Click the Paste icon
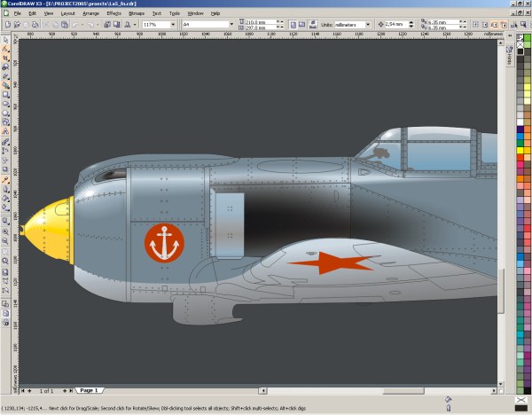The image size is (532, 415). (x=65, y=25)
